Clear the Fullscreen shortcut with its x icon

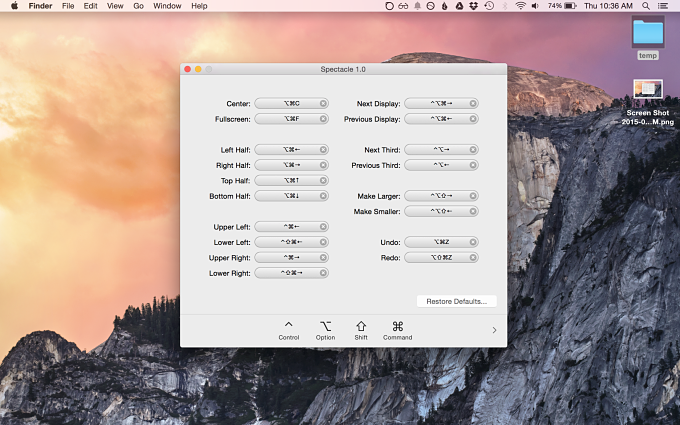click(324, 119)
